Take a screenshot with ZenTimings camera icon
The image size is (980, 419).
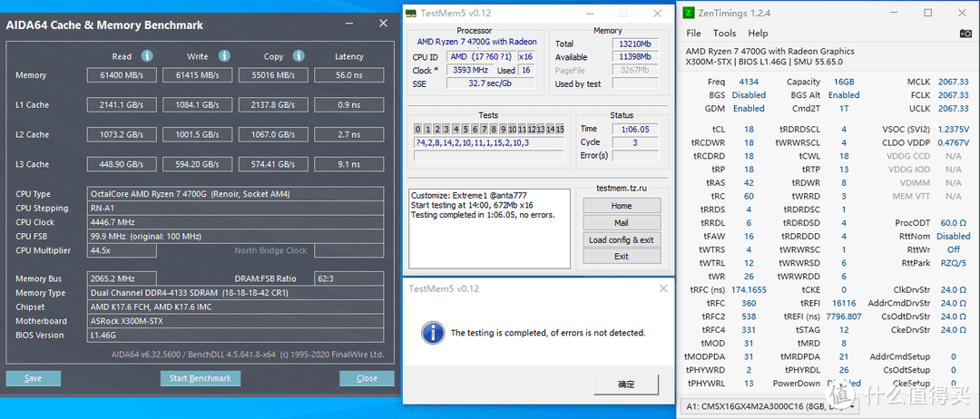[965, 33]
